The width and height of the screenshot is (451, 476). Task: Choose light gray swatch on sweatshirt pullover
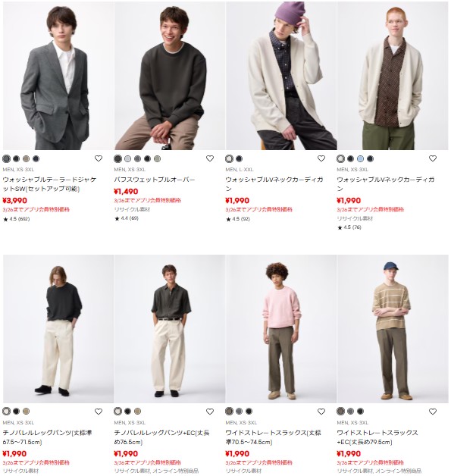click(128, 158)
